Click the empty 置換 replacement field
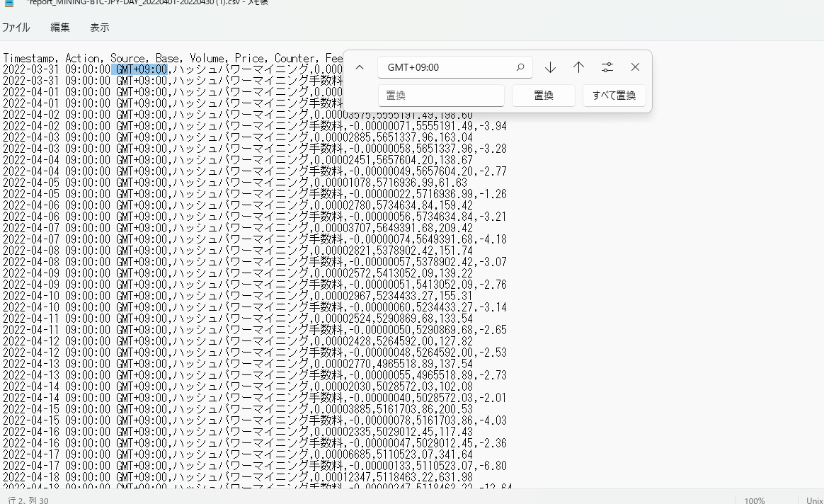The image size is (824, 504). [x=441, y=95]
